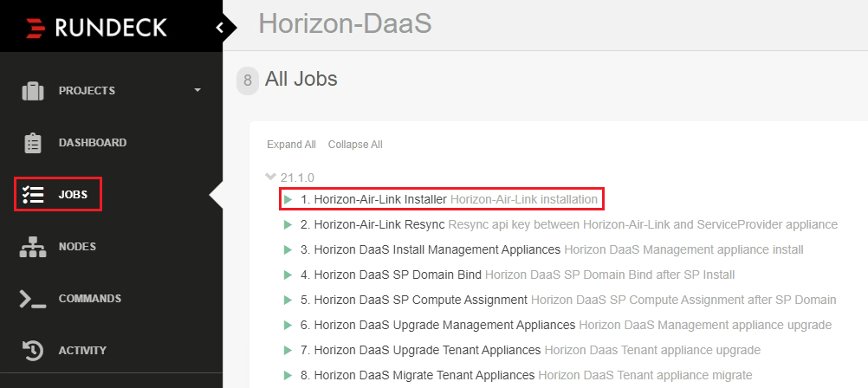Click the Horizon-DaaS project title
This screenshot has height=388, width=868.
345,24
